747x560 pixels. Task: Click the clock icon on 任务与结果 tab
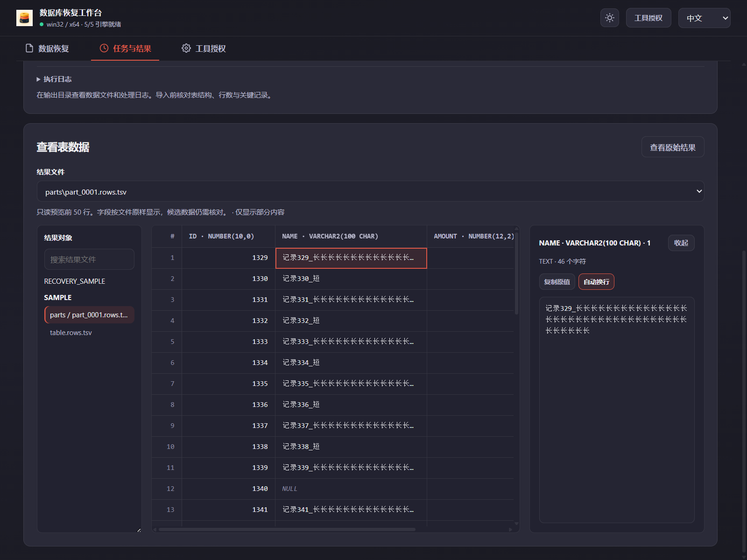click(x=104, y=48)
